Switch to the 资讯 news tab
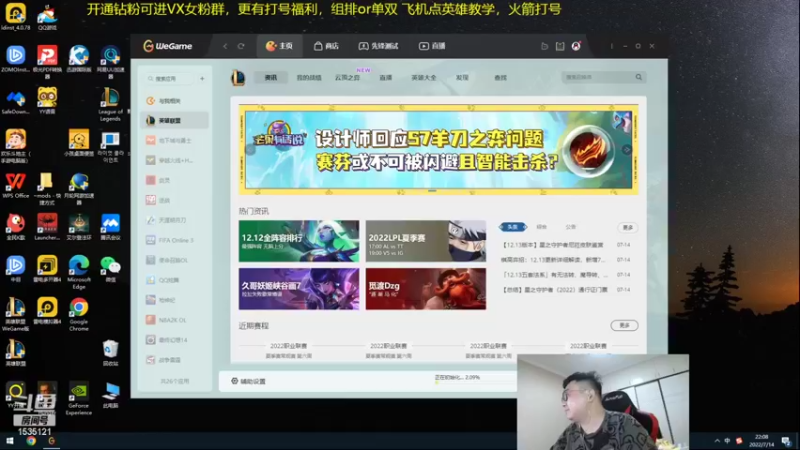 (x=270, y=78)
